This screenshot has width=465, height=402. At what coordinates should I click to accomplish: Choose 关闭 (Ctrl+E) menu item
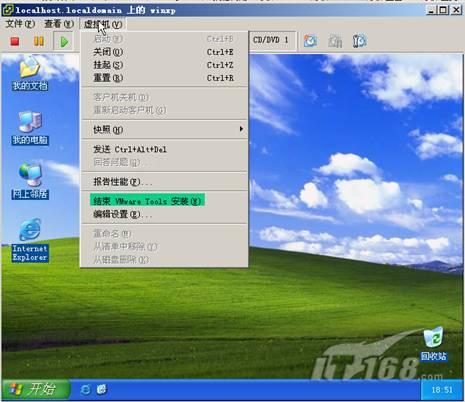(x=164, y=52)
